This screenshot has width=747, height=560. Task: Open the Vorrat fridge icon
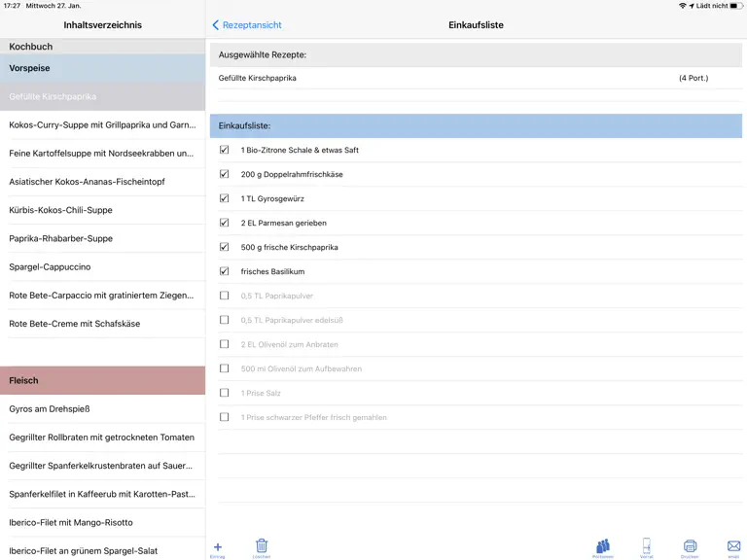pyautogui.click(x=647, y=545)
